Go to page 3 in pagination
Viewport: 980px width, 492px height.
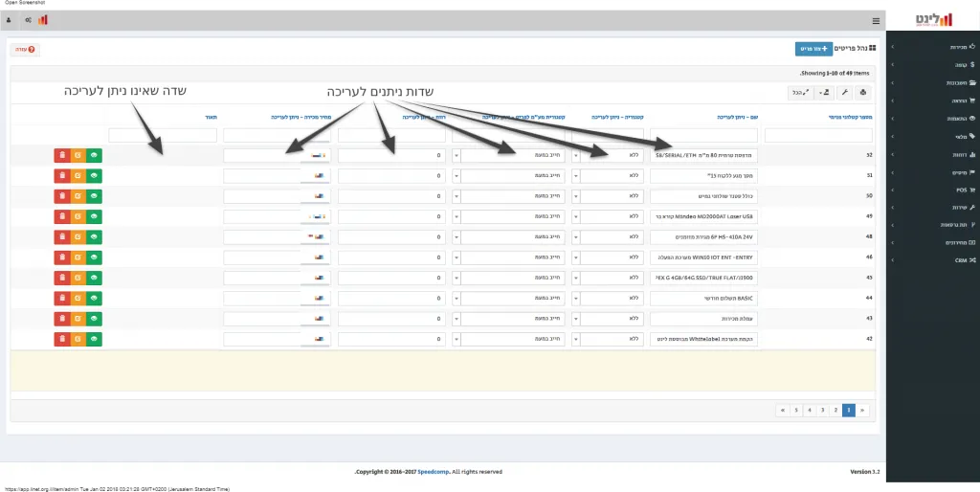(822, 410)
